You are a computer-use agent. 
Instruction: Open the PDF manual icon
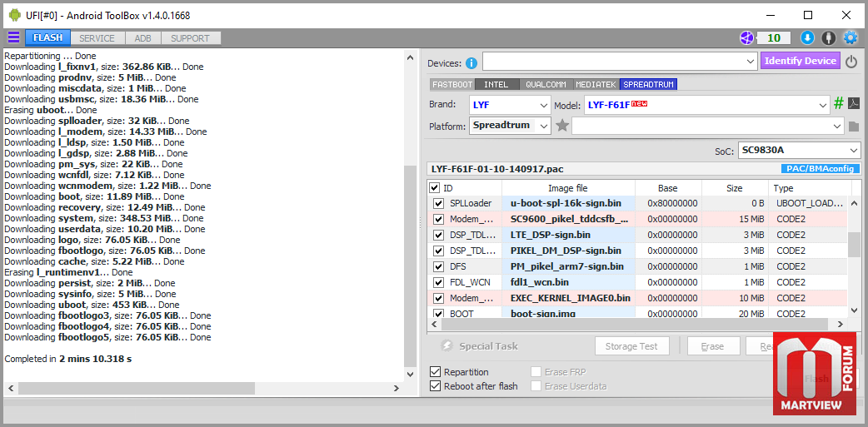(x=854, y=104)
